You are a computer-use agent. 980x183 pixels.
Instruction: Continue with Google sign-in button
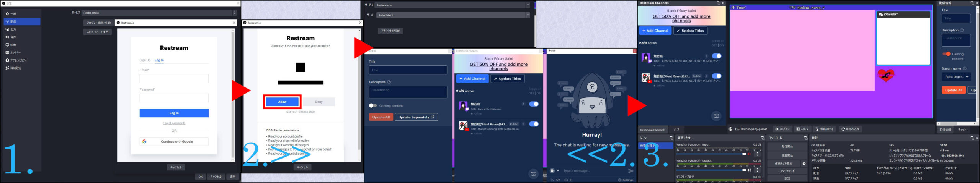(x=174, y=141)
